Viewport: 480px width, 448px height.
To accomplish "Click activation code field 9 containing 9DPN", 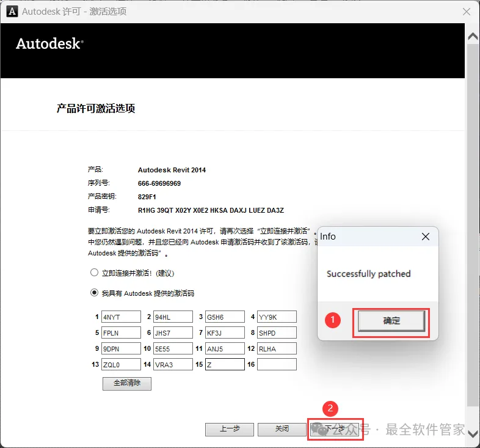I will coord(121,349).
